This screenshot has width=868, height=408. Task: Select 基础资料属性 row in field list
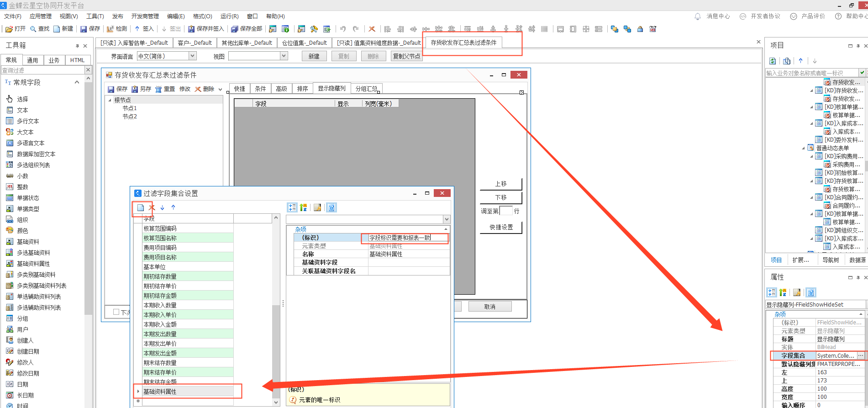(188, 392)
